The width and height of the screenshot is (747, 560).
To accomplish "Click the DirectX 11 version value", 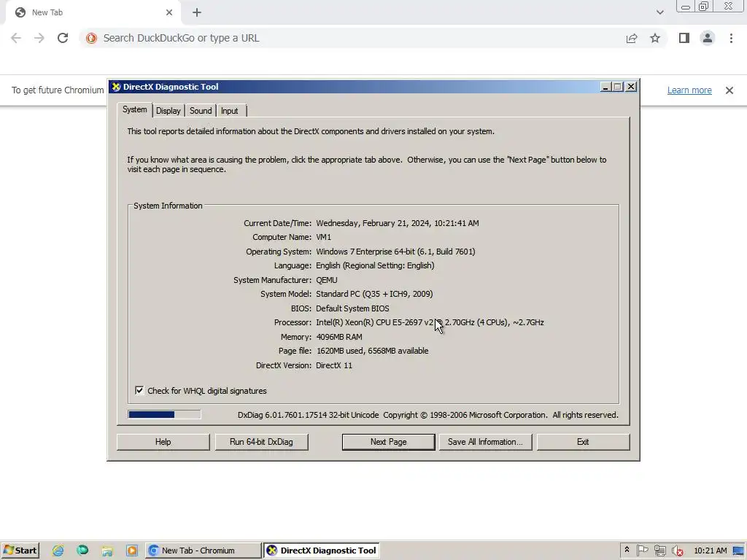I will pyautogui.click(x=334, y=365).
